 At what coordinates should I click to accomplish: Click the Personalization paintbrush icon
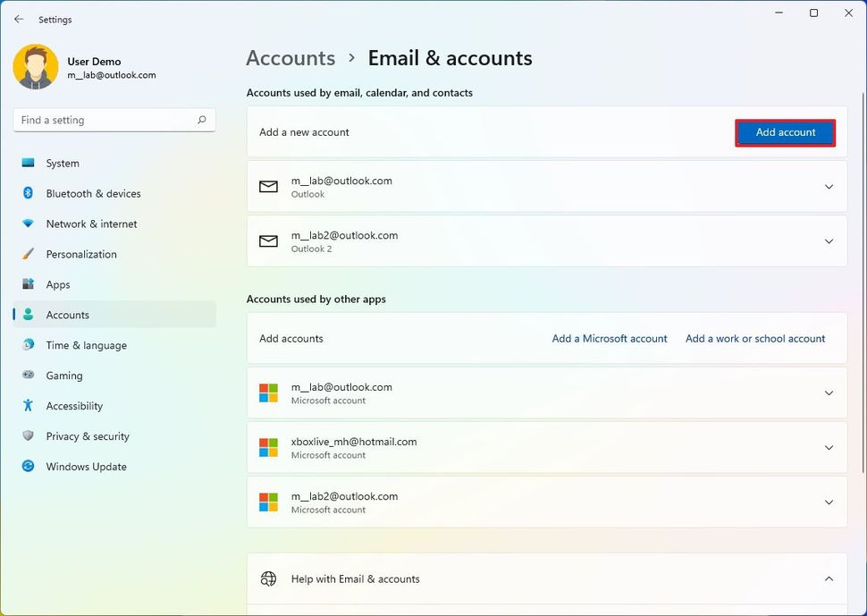pos(28,254)
